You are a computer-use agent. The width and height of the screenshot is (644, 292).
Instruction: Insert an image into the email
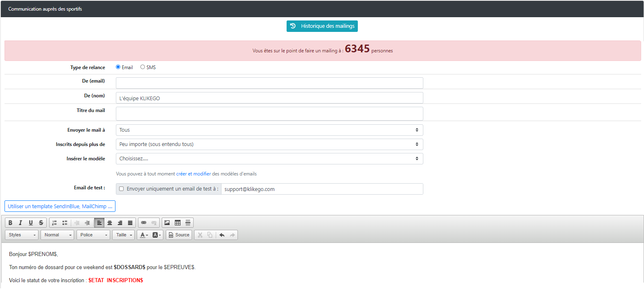pyautogui.click(x=167, y=223)
